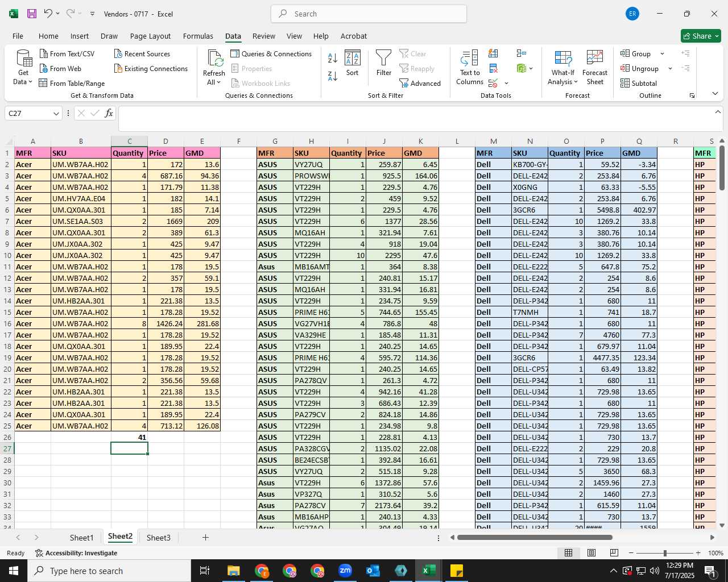Click the Flash Fill icon
Image resolution: width=728 pixels, height=582 pixels.
point(493,53)
